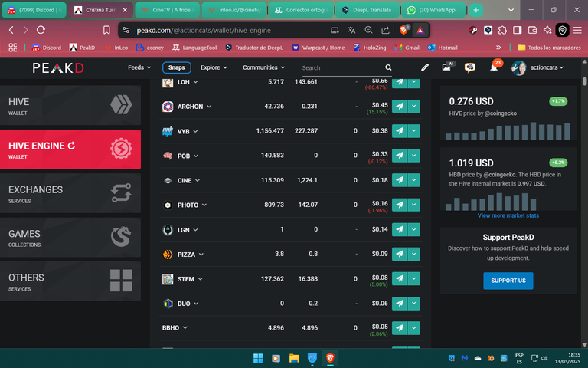Viewport: 588px width, 368px height.
Task: Click HBD price bar chart
Action: click(491, 202)
